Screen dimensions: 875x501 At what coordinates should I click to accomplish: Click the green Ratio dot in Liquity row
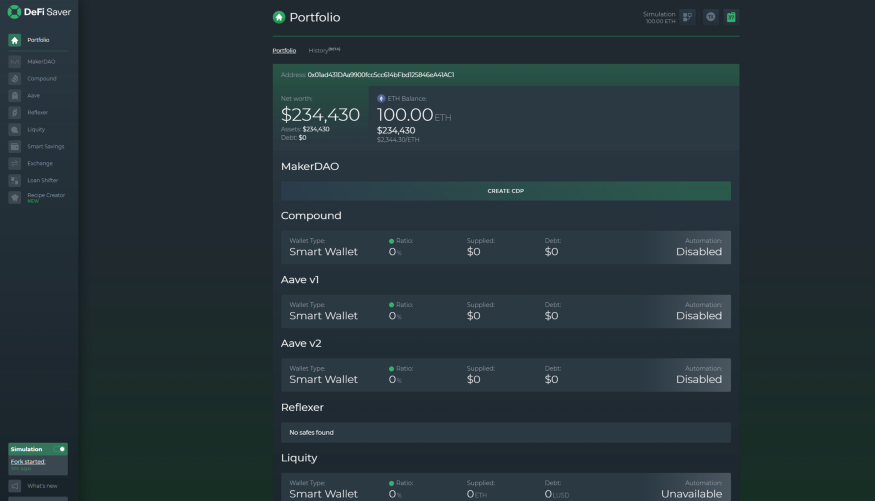point(391,483)
